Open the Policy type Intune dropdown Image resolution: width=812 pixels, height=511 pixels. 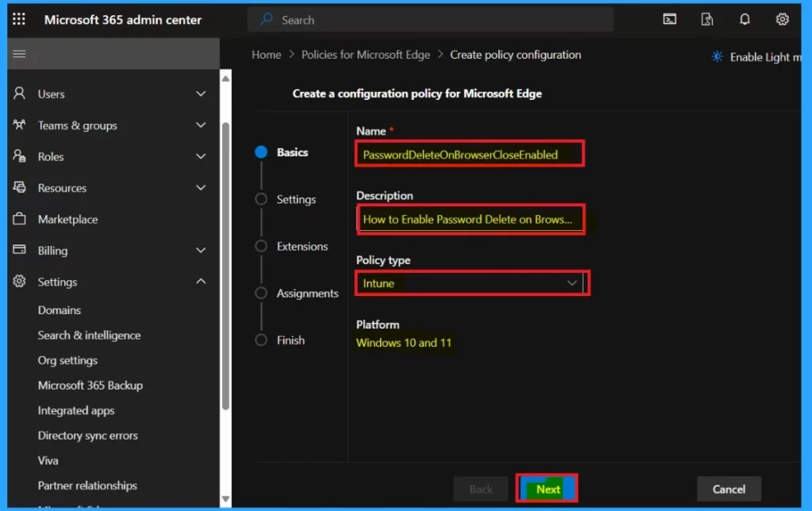pos(472,283)
